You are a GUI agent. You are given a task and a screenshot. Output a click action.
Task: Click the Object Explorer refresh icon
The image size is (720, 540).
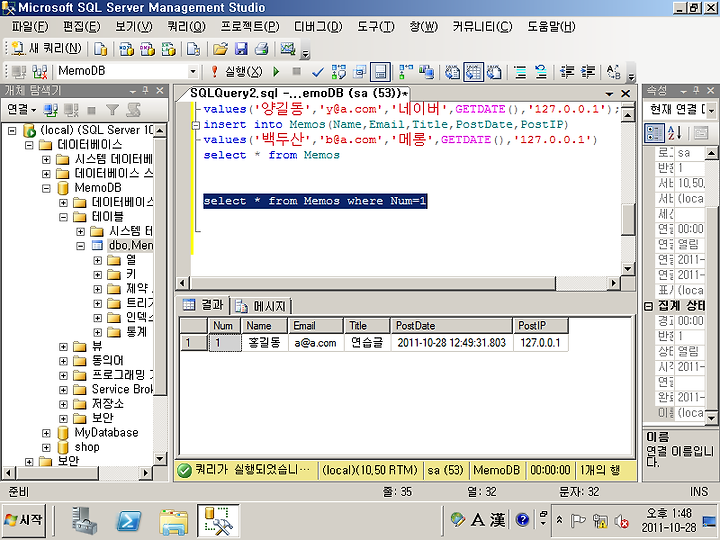(x=133, y=110)
